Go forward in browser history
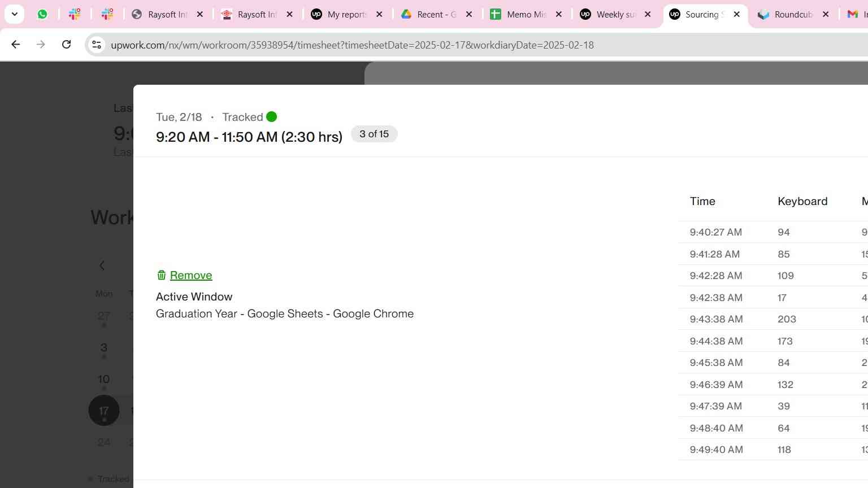This screenshot has height=488, width=868. (x=41, y=44)
